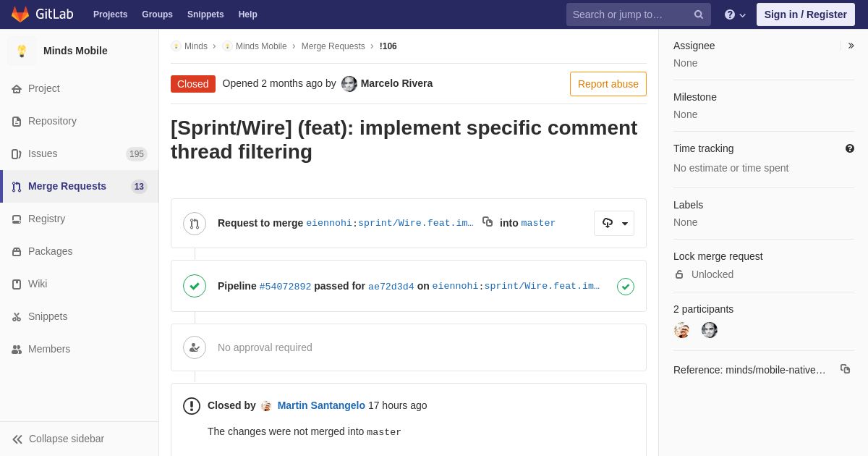Expand the Help dropdown in the navbar

coord(735,14)
